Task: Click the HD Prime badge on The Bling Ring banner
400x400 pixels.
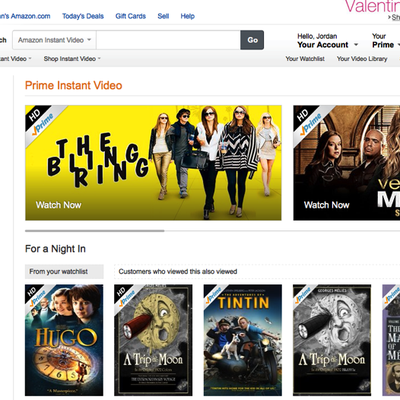Action: click(41, 122)
